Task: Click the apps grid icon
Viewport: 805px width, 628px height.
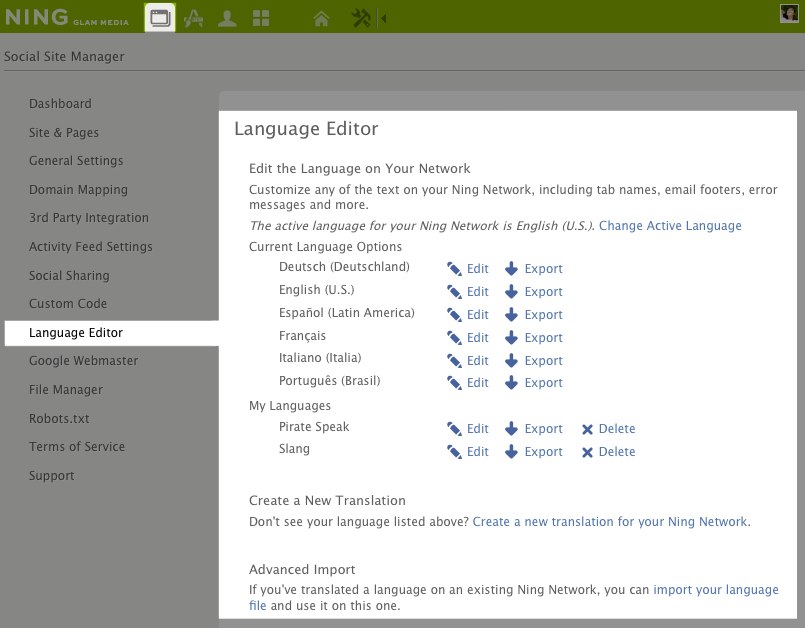Action: [261, 17]
